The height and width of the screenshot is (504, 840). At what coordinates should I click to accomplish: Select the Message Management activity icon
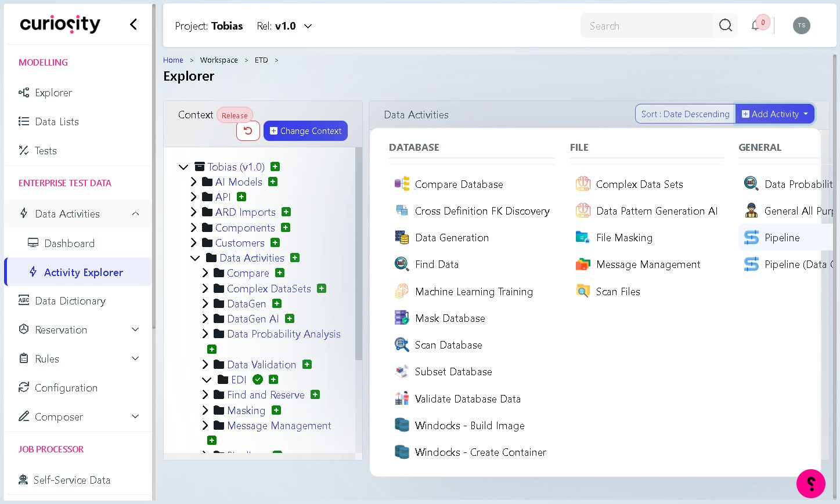pos(583,264)
